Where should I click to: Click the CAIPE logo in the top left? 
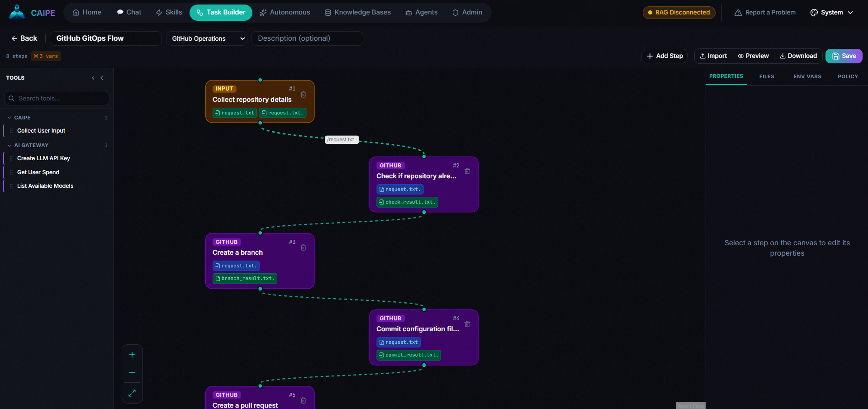17,12
